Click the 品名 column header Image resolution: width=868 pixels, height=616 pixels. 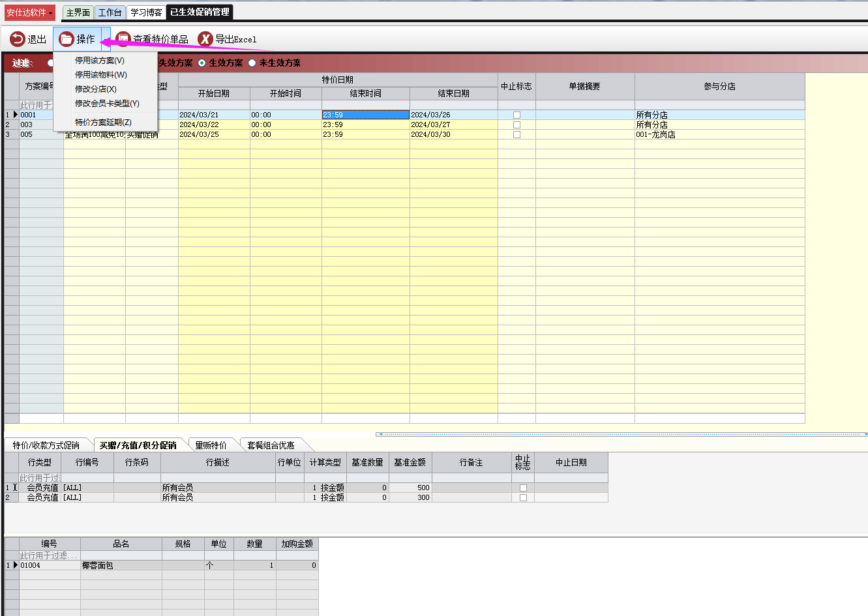click(x=121, y=544)
